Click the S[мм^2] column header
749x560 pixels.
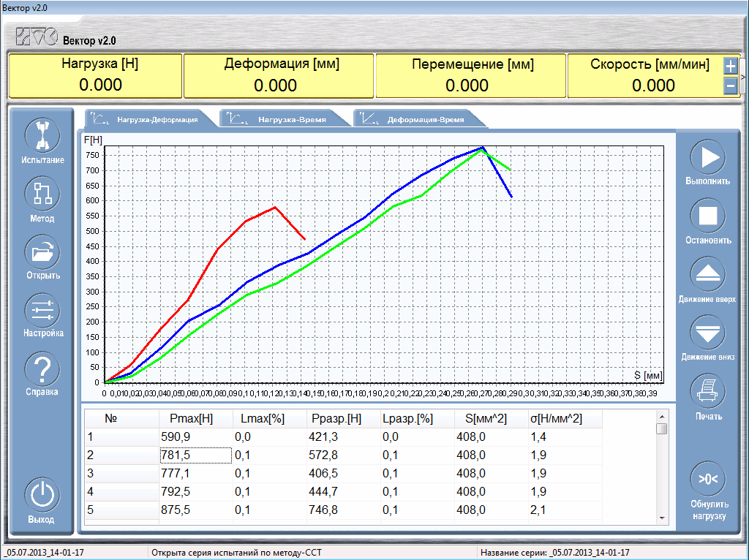(x=492, y=419)
